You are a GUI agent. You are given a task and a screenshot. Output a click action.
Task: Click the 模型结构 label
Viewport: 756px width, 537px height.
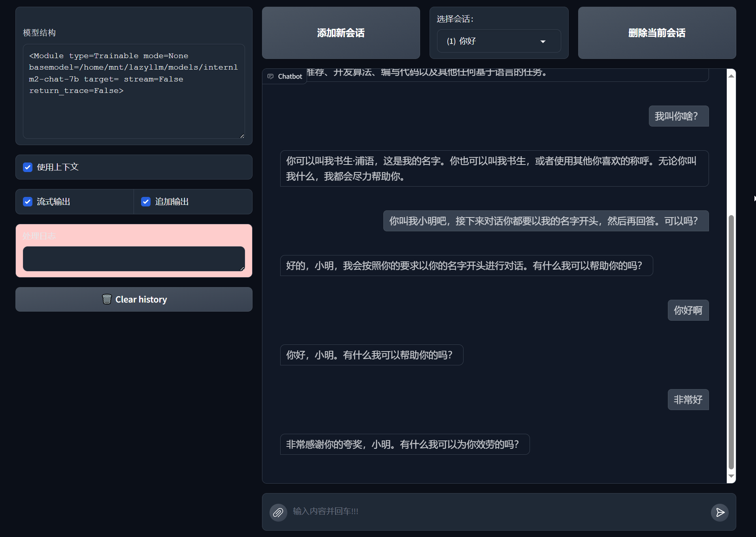pyautogui.click(x=39, y=33)
